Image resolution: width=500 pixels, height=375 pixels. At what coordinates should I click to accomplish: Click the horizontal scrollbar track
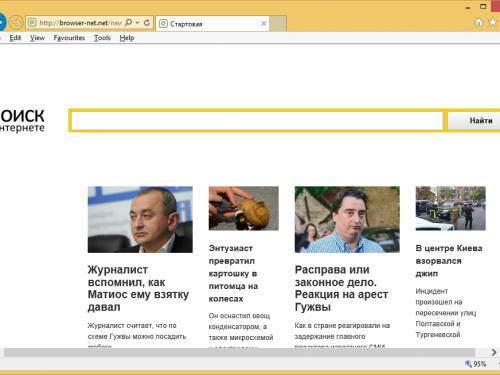[x=239, y=352]
